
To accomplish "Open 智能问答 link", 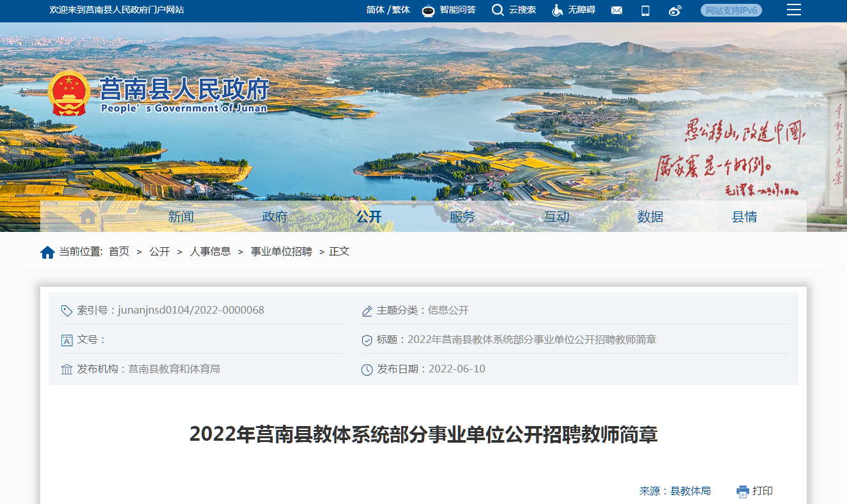I will [457, 10].
